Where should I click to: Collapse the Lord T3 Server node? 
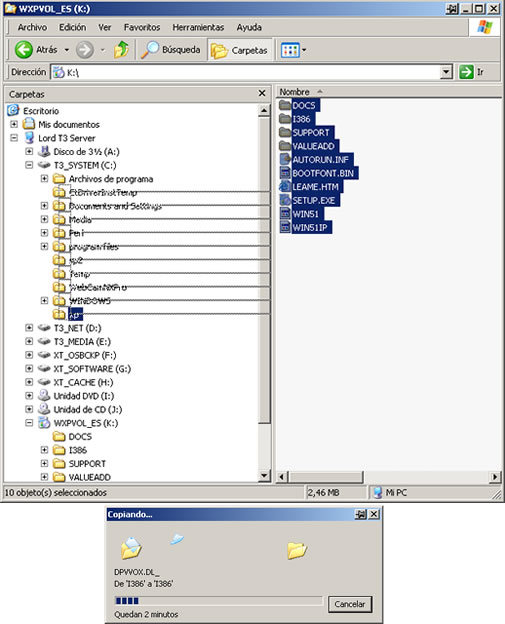[14, 138]
